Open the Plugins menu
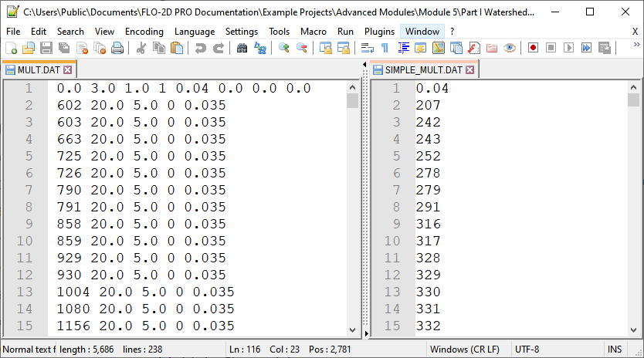Screen dimensions: 644x358 coord(379,32)
